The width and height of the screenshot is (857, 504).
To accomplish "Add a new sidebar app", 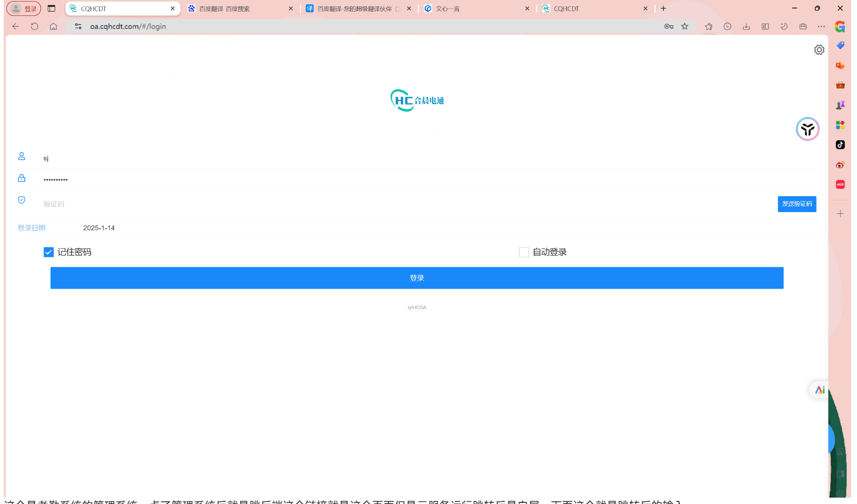I will click(840, 214).
